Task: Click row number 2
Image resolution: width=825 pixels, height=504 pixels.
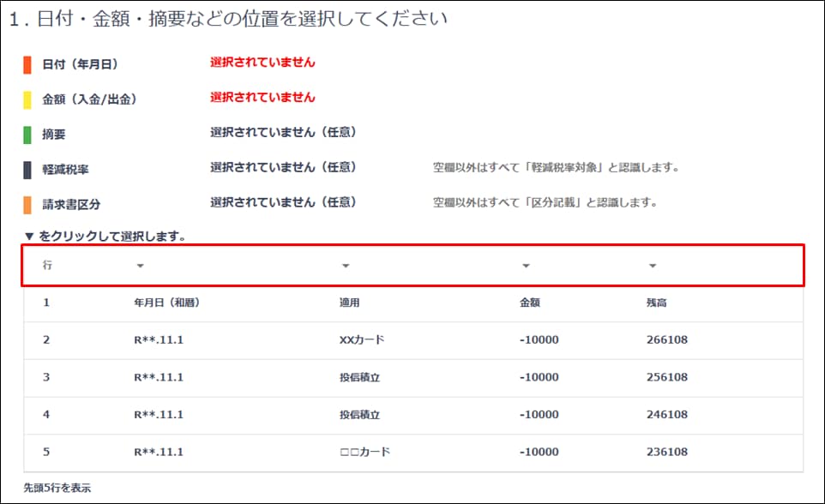Action: tap(46, 340)
